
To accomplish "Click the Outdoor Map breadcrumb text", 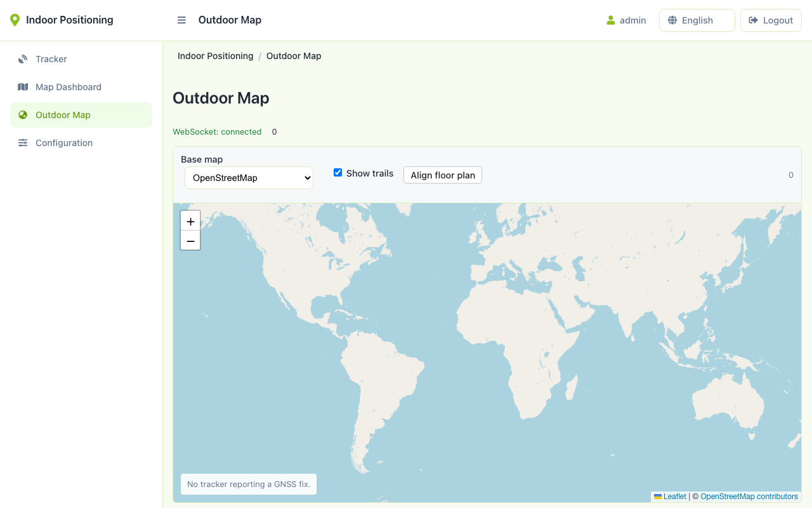I will [294, 56].
